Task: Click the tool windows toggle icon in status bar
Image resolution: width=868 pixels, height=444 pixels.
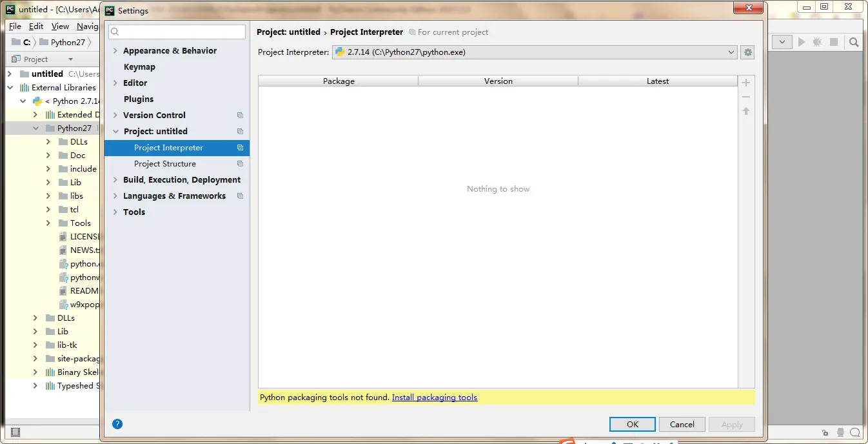Action: tap(15, 432)
